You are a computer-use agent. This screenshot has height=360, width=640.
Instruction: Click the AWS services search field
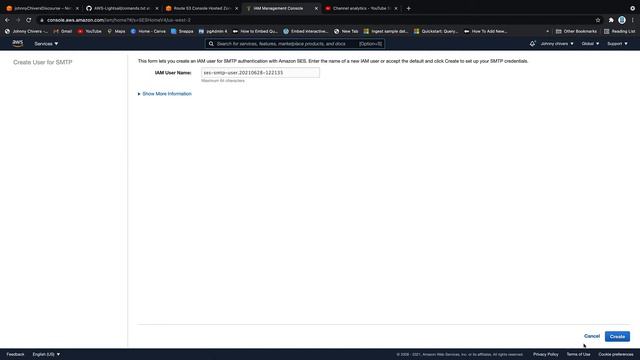pyautogui.click(x=295, y=44)
